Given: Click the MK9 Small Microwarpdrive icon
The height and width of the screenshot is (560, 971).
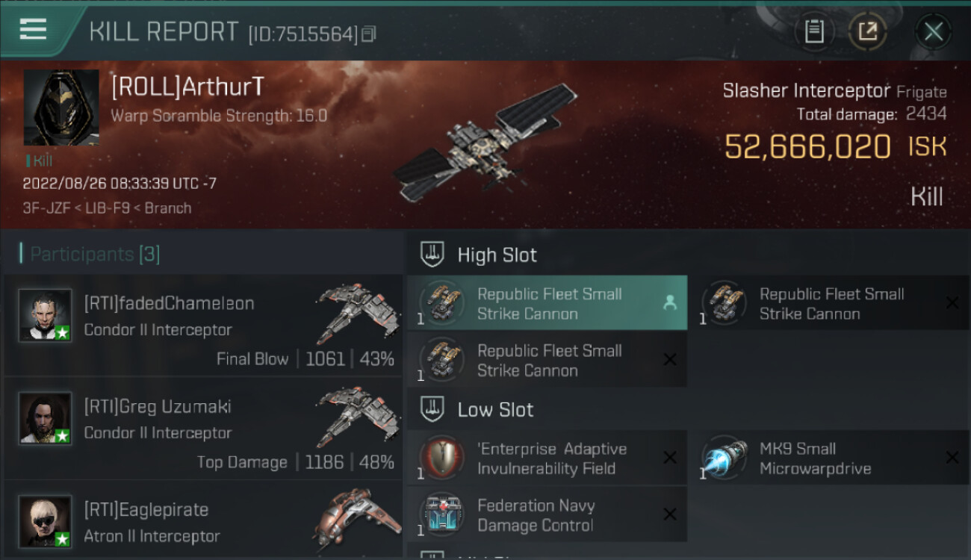Looking at the screenshot, I should click(724, 457).
